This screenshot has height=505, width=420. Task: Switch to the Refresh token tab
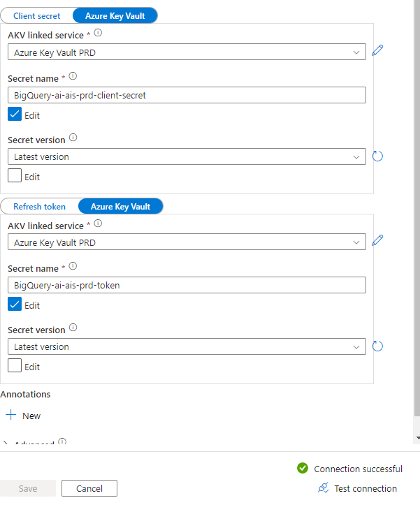[40, 206]
